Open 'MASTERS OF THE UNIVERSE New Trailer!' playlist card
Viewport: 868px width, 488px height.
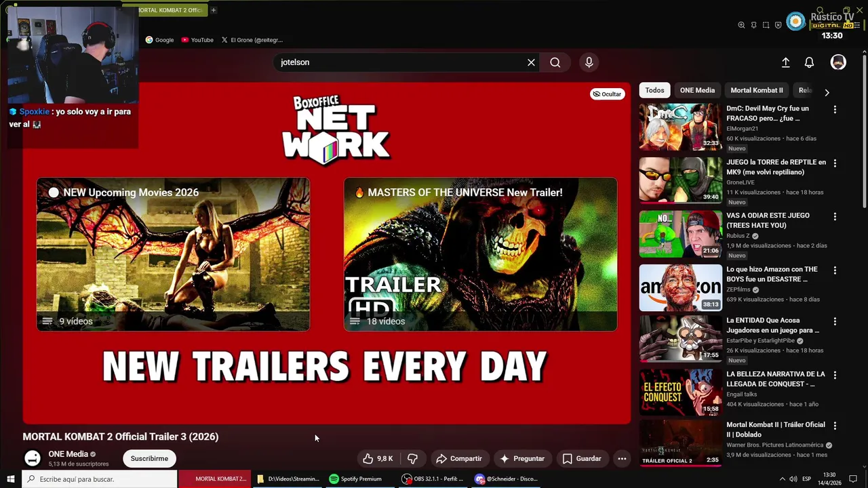480,254
